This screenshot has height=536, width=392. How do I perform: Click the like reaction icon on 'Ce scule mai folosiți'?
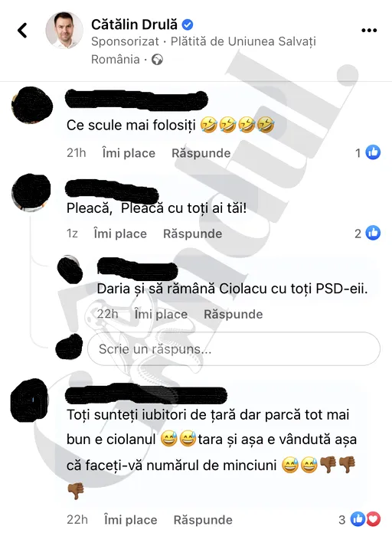[x=373, y=152]
